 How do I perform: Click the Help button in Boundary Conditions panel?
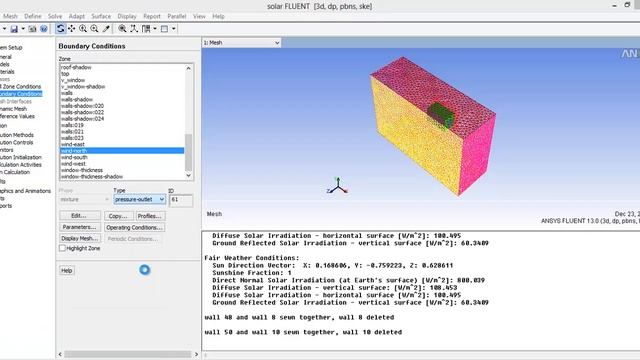point(67,270)
